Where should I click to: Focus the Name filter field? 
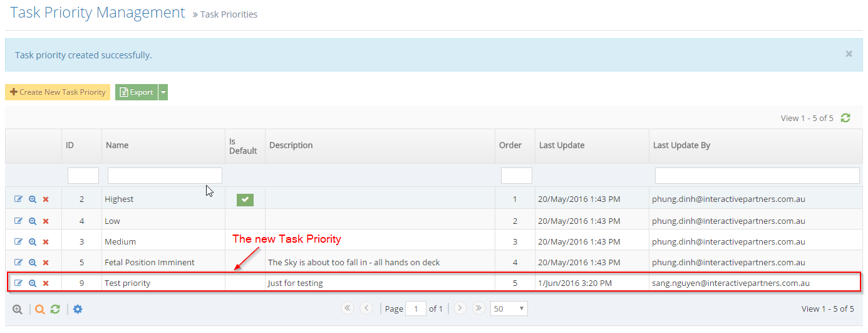tap(165, 176)
